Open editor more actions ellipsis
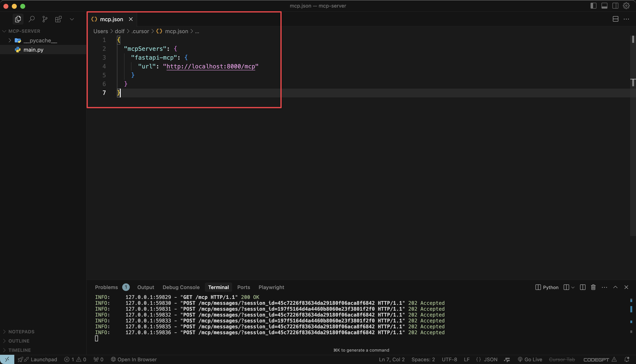 (626, 19)
